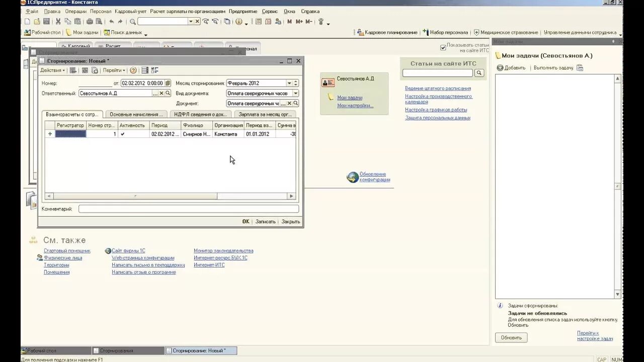Click Добавить in Мои задачи panel

[511, 68]
